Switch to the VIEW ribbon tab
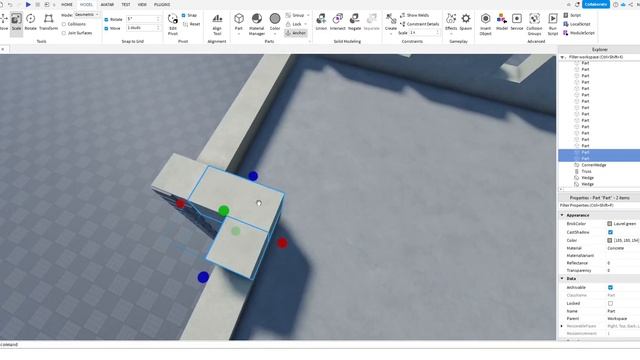 point(142,4)
